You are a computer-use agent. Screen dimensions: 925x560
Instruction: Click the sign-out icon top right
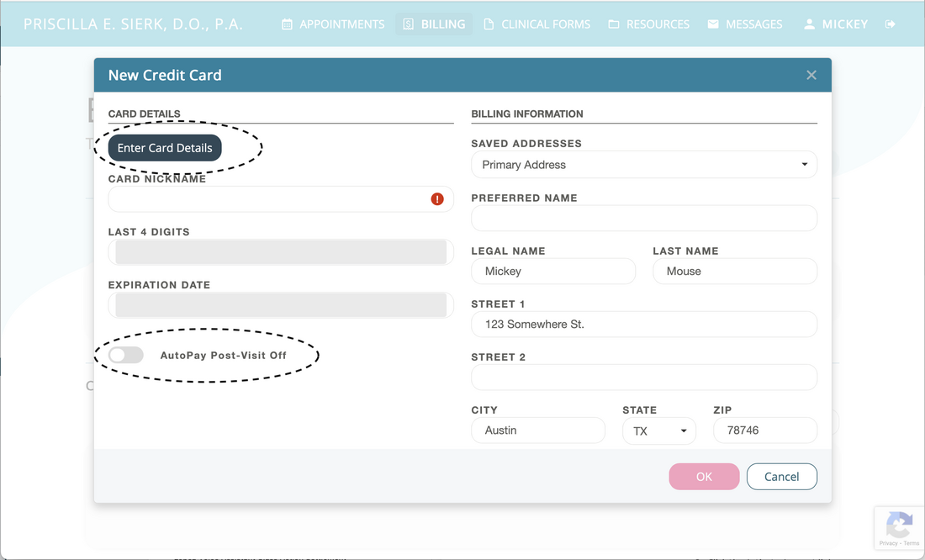(x=890, y=24)
